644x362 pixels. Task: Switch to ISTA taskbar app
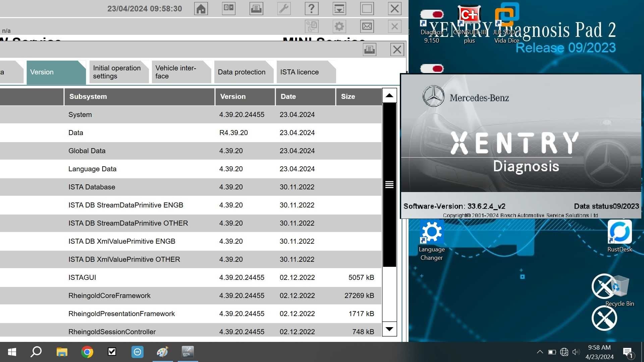pos(188,352)
